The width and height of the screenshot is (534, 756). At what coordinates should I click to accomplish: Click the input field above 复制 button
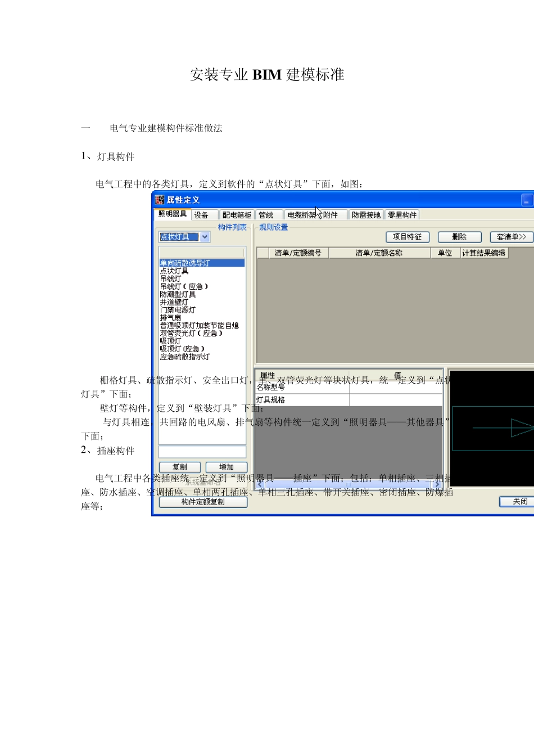[x=202, y=452]
